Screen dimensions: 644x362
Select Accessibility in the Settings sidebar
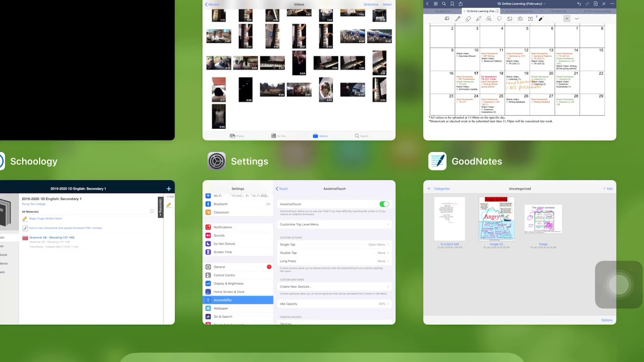(238, 300)
